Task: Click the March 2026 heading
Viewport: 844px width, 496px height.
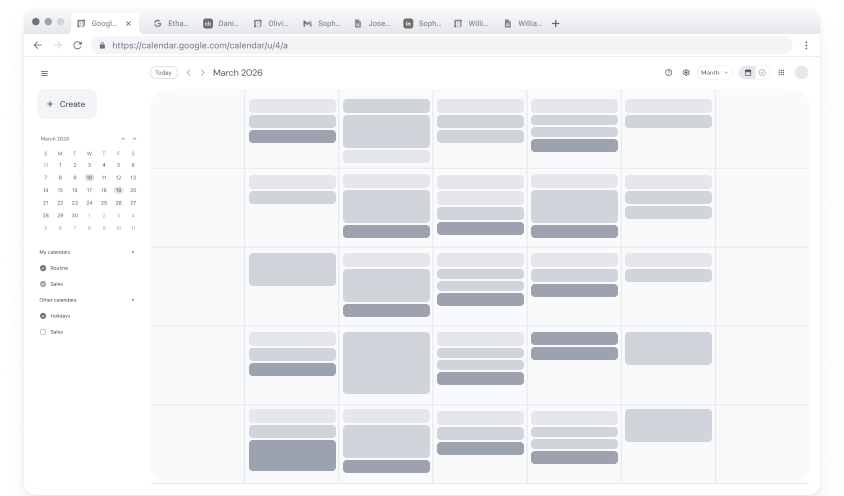Action: [238, 73]
